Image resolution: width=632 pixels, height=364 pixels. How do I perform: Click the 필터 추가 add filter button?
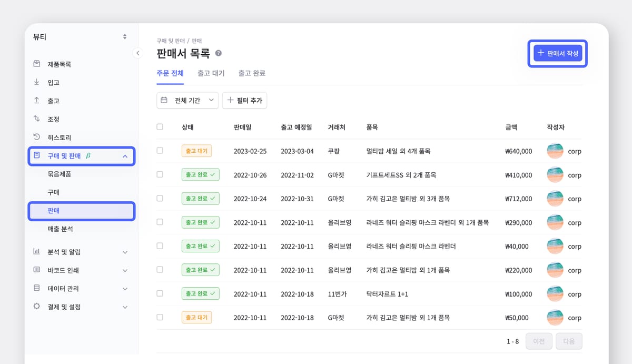pyautogui.click(x=244, y=100)
